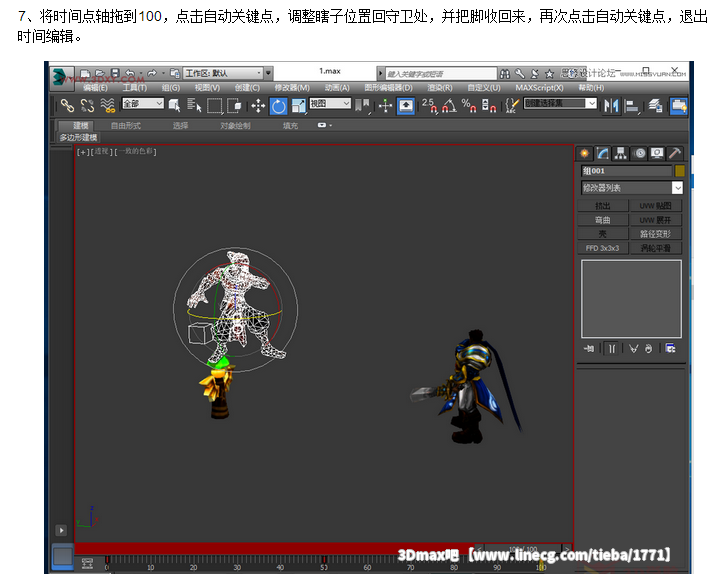Viewport: 710px width, 574px height.
Task: Open the workspace dropdown 工作区: 默认
Action: 223,73
